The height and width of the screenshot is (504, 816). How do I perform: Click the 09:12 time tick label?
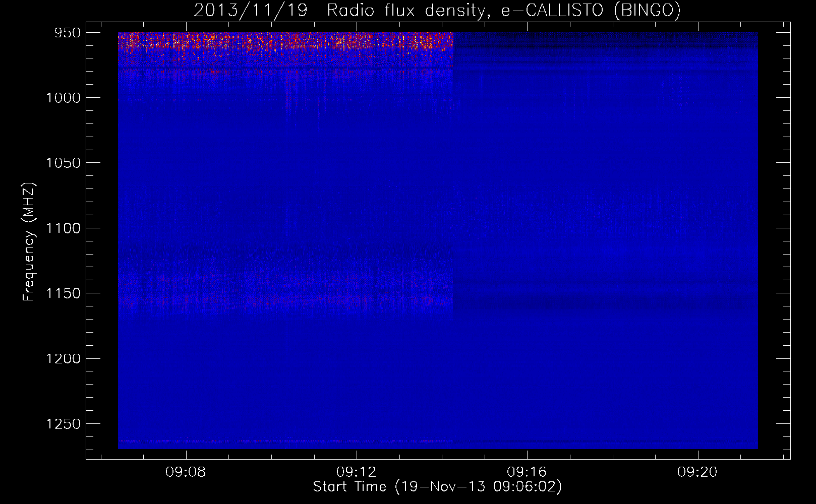pyautogui.click(x=357, y=472)
